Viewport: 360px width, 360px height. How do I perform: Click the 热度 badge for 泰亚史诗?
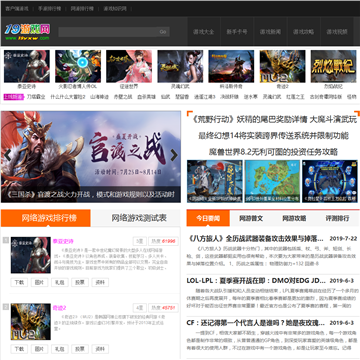coord(163,241)
